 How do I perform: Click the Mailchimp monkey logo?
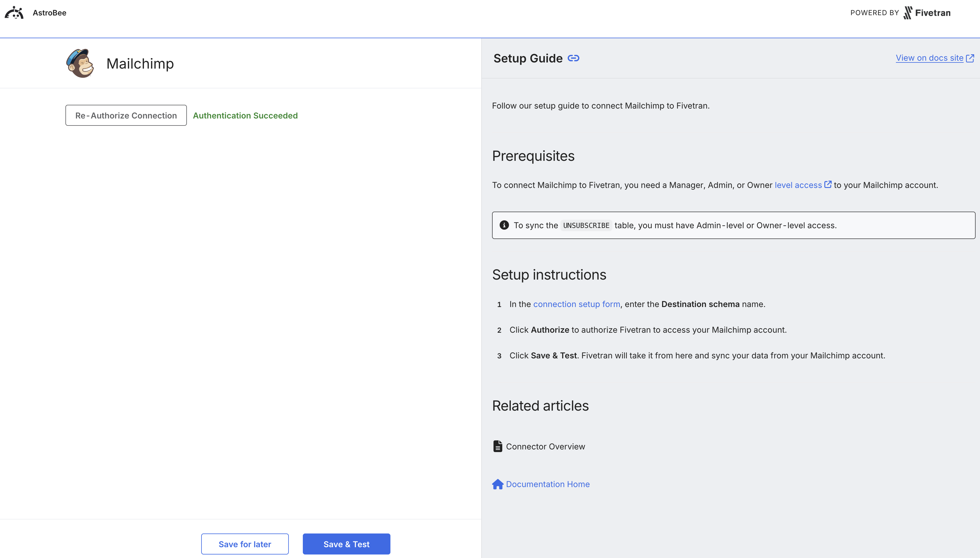point(79,63)
